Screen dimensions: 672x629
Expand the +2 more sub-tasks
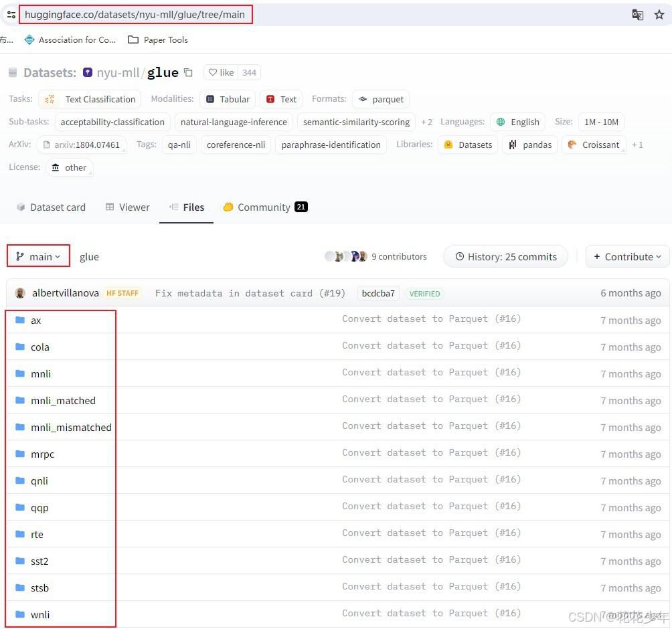pos(426,122)
